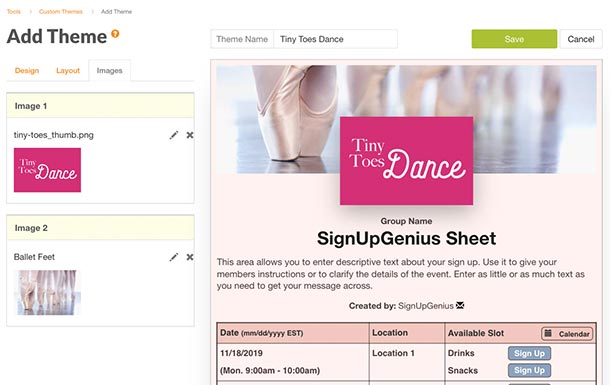This screenshot has height=385, width=610.
Task: Open the Calendar view button
Action: tap(567, 333)
